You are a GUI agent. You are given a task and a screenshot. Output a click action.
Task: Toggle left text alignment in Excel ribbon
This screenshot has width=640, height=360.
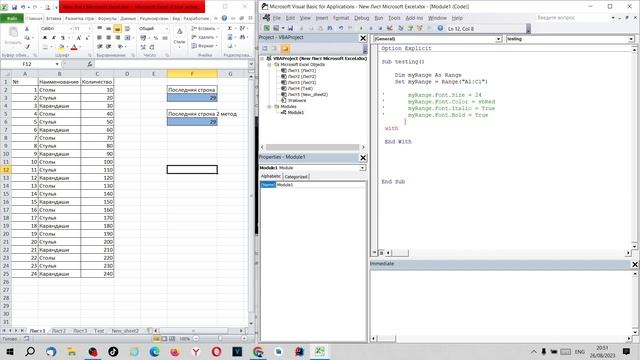(x=99, y=38)
